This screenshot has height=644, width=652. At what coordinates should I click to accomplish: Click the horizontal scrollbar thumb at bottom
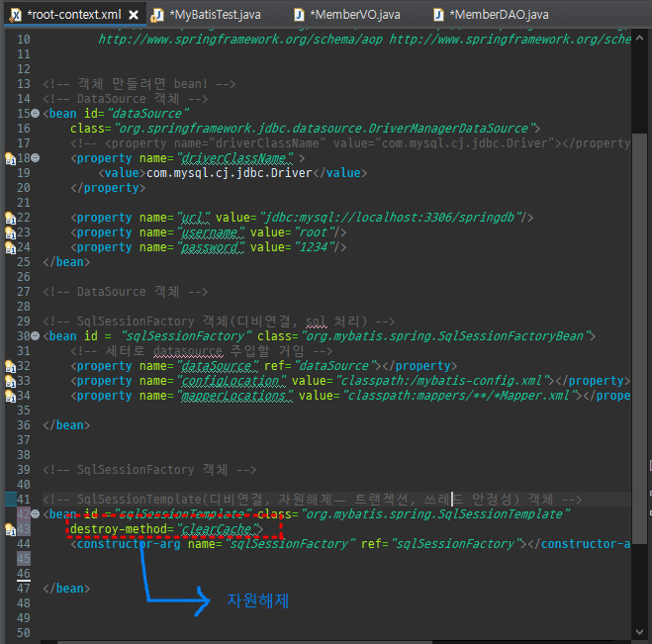(x=244, y=642)
